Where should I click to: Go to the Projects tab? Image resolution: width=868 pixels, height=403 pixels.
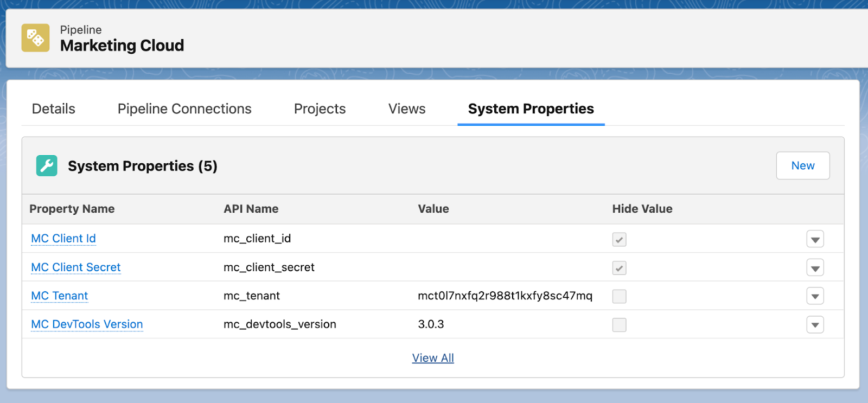(320, 109)
